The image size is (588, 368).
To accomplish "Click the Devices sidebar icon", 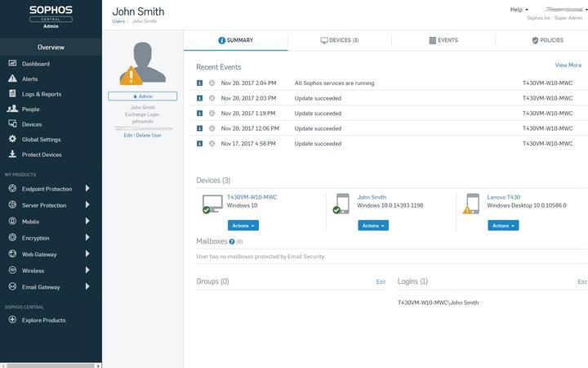I will pyautogui.click(x=12, y=123).
